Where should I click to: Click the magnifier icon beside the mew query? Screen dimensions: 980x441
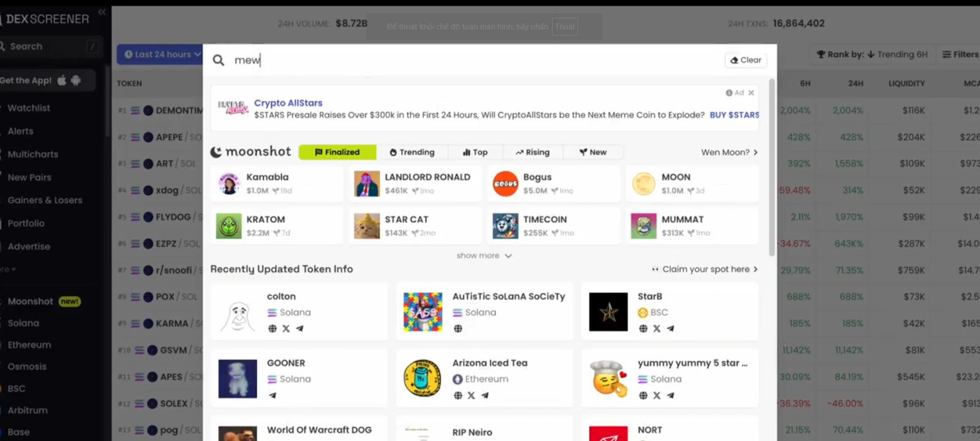click(x=218, y=60)
